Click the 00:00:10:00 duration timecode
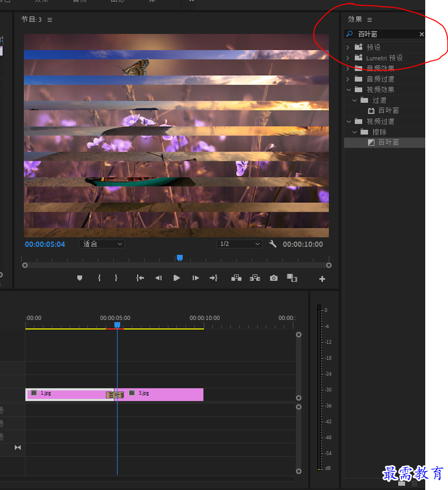The width and height of the screenshot is (448, 490). pos(303,244)
